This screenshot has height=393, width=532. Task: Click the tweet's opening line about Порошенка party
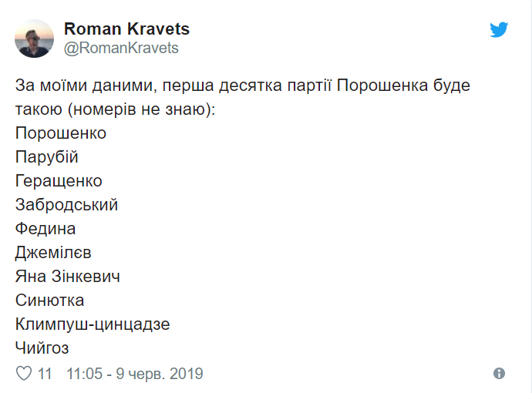[x=243, y=85]
